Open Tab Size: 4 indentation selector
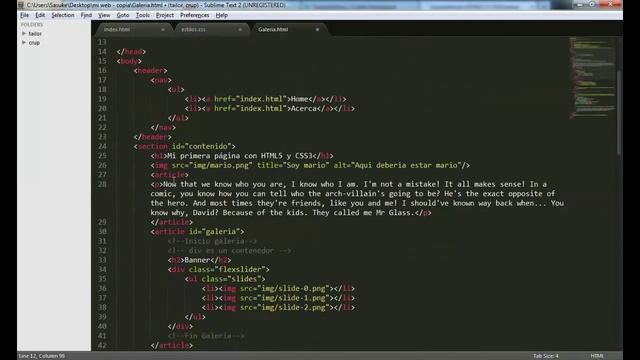640x360 pixels. pos(546,356)
